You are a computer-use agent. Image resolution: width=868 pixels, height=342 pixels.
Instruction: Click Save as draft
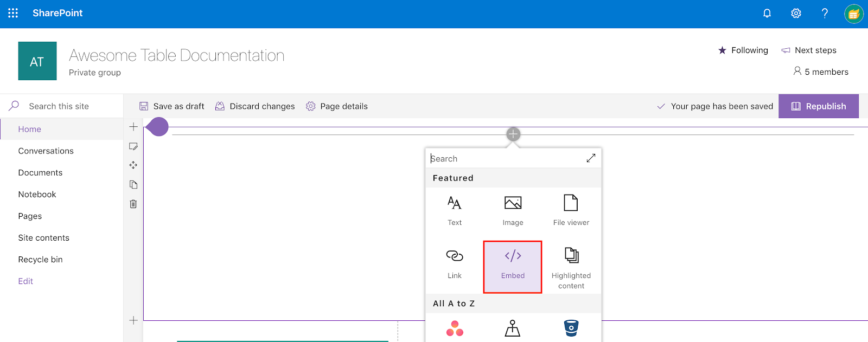(172, 106)
